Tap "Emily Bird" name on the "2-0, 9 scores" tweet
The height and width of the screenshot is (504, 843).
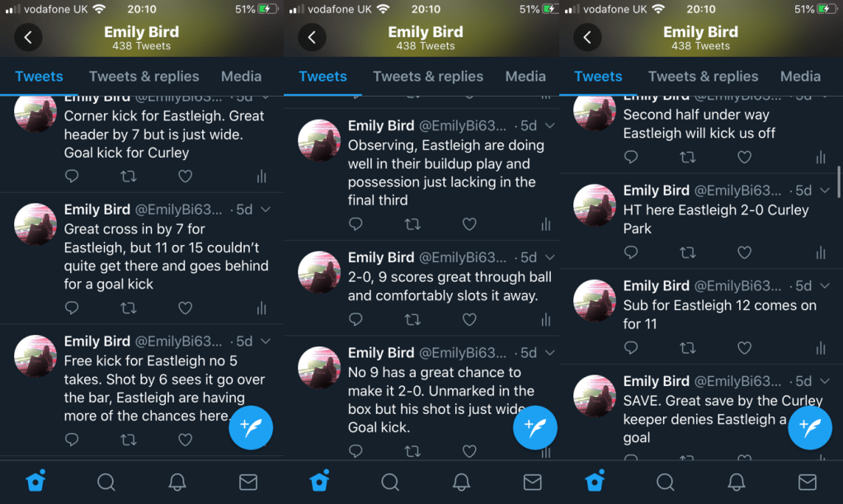381,257
